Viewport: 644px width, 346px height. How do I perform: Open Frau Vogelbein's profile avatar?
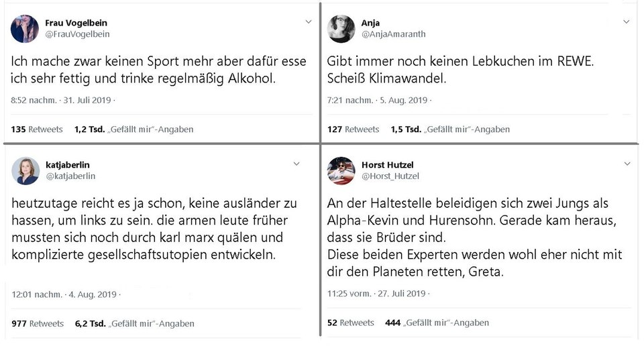click(x=25, y=29)
